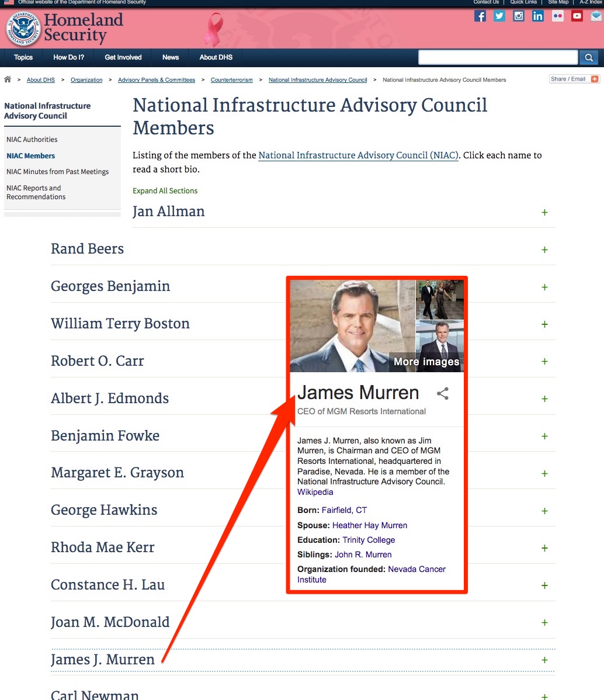
Task: Open the A-Z Index link
Action: click(591, 2)
